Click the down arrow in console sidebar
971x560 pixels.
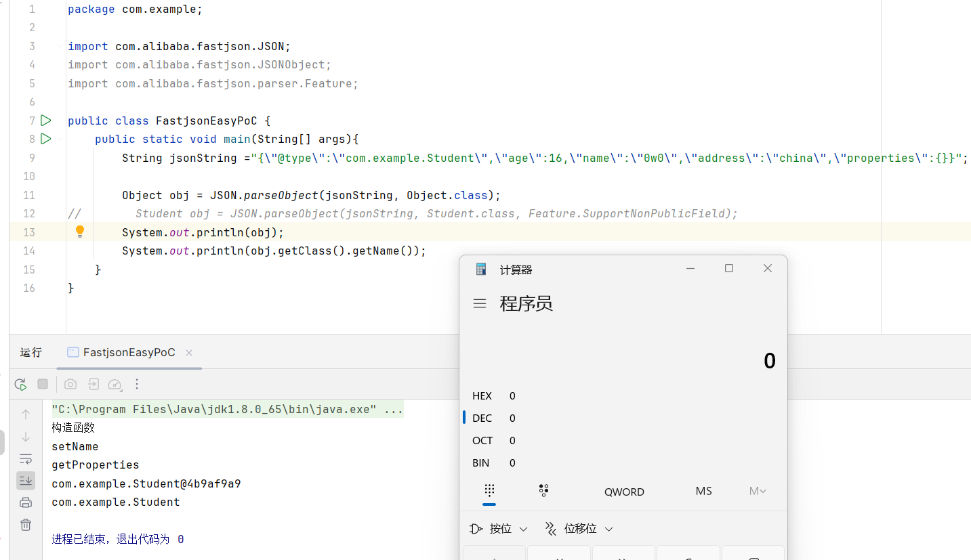[x=26, y=437]
